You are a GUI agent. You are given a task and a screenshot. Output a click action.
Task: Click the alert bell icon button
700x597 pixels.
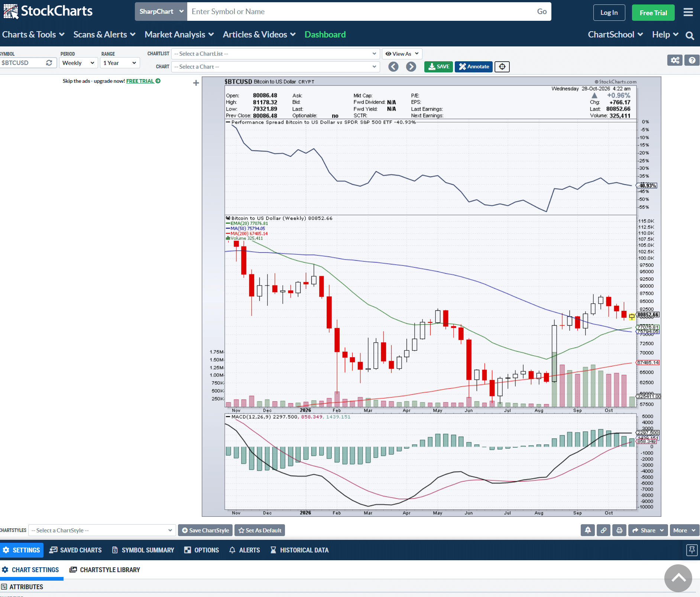pos(588,530)
